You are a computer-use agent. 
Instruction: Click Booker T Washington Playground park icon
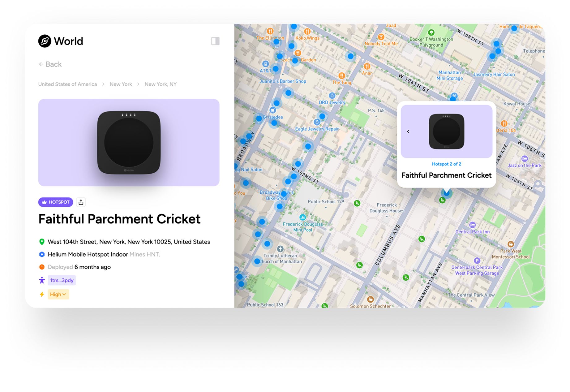point(431,32)
